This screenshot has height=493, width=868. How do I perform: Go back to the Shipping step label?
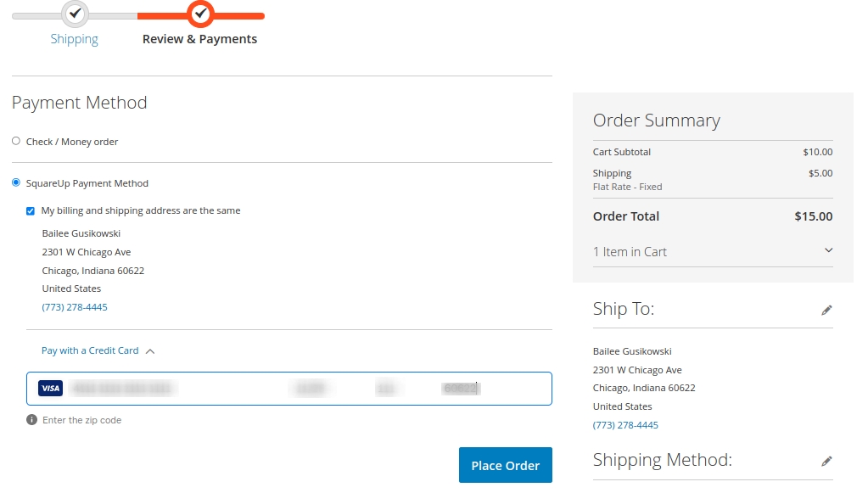(75, 39)
